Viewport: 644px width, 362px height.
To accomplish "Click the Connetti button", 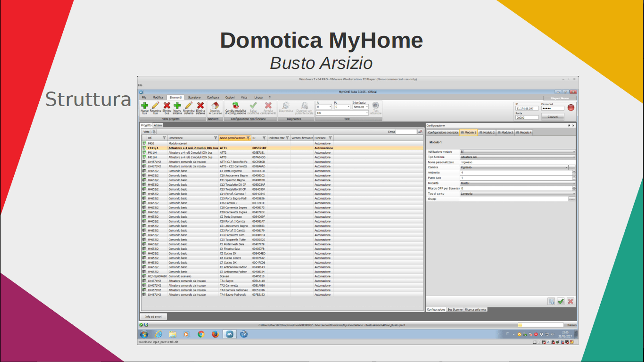I will 552,117.
